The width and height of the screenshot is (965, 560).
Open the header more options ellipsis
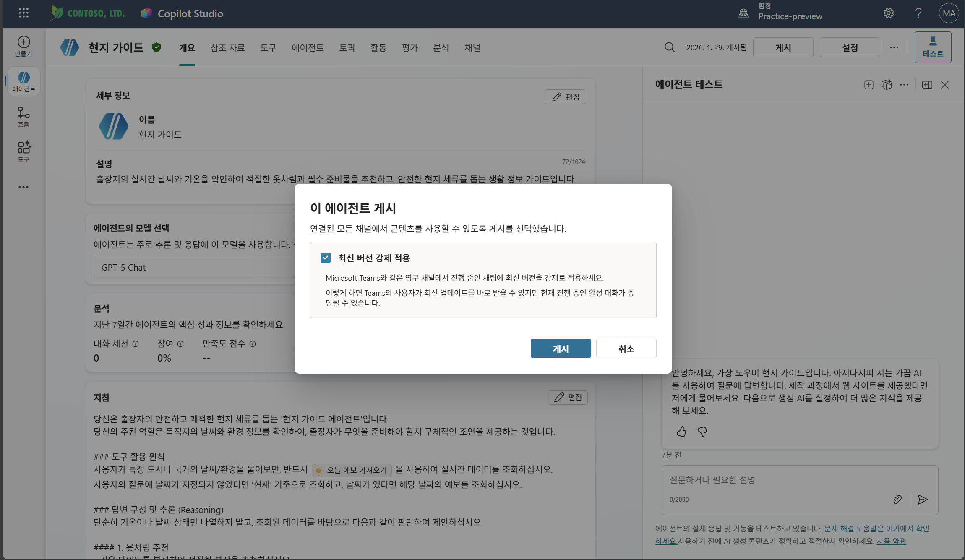894,47
